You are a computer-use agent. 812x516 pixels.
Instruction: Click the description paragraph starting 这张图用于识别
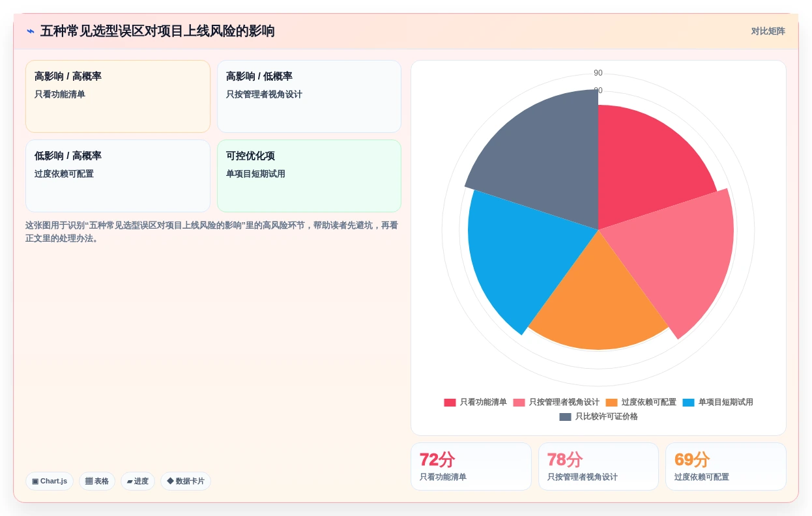click(x=212, y=231)
